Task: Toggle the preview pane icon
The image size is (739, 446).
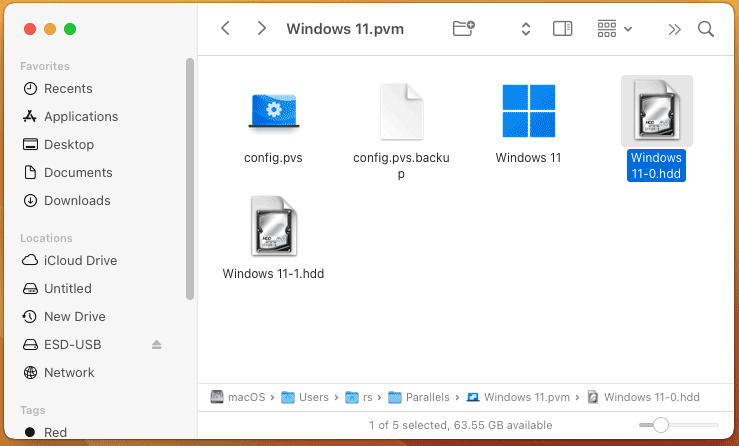Action: 562,29
